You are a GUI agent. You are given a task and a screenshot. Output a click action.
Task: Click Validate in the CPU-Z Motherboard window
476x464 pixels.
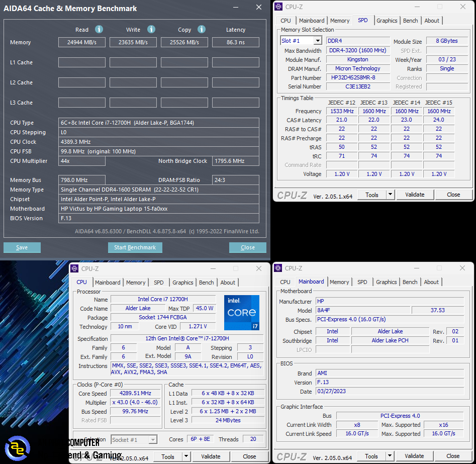(x=414, y=456)
